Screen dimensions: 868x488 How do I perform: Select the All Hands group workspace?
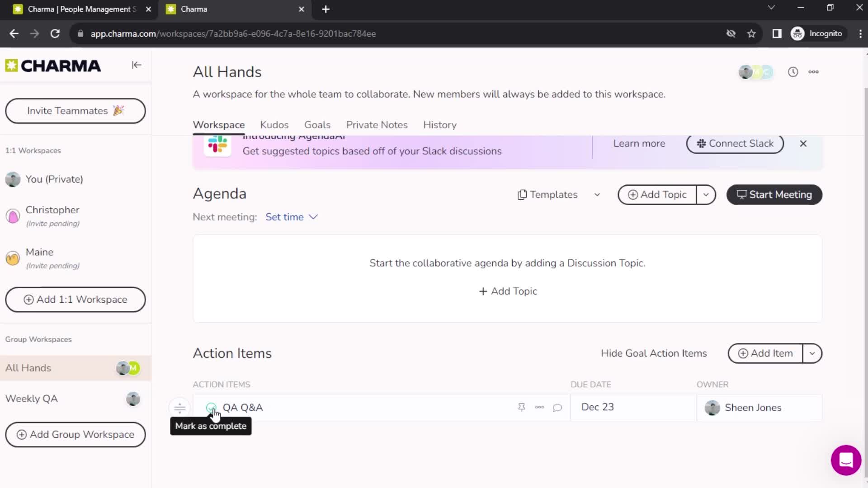pyautogui.click(x=75, y=368)
